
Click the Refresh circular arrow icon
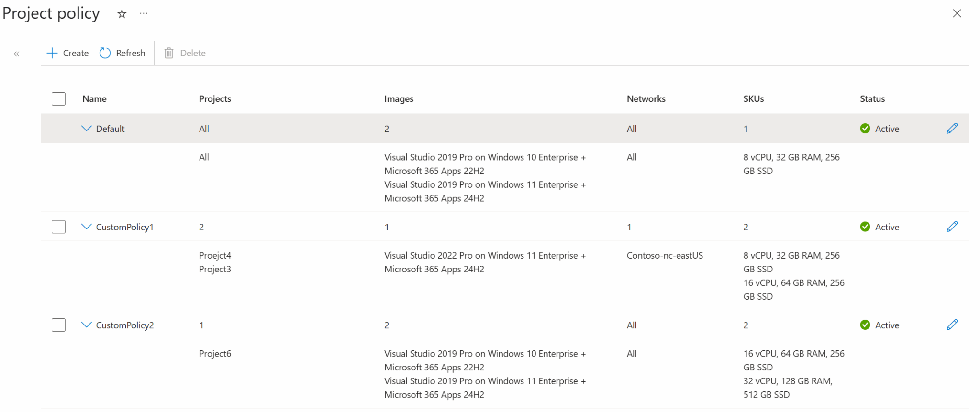click(x=105, y=53)
